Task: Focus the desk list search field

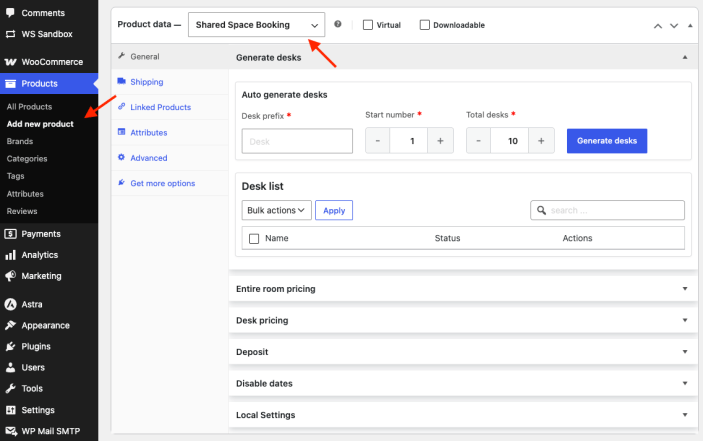Action: tap(607, 210)
